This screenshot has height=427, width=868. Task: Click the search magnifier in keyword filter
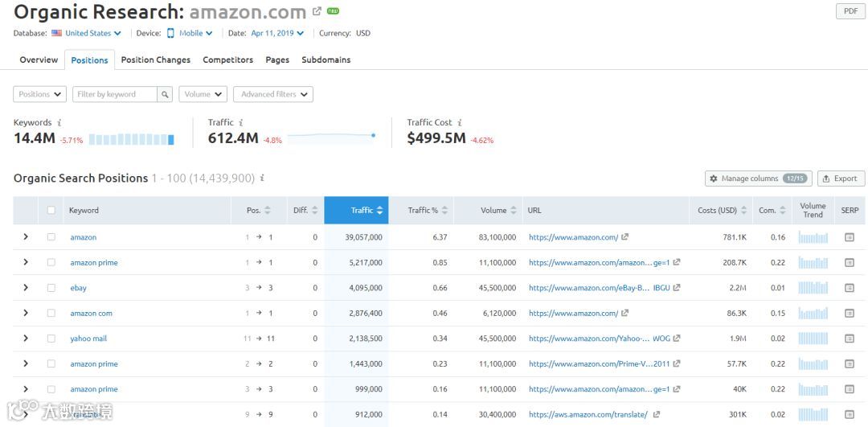click(x=165, y=94)
